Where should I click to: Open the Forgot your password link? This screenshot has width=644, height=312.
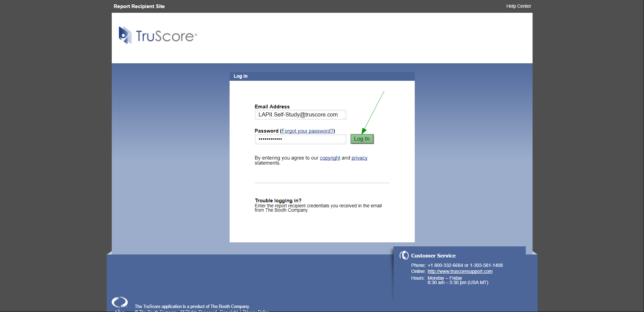click(x=307, y=131)
